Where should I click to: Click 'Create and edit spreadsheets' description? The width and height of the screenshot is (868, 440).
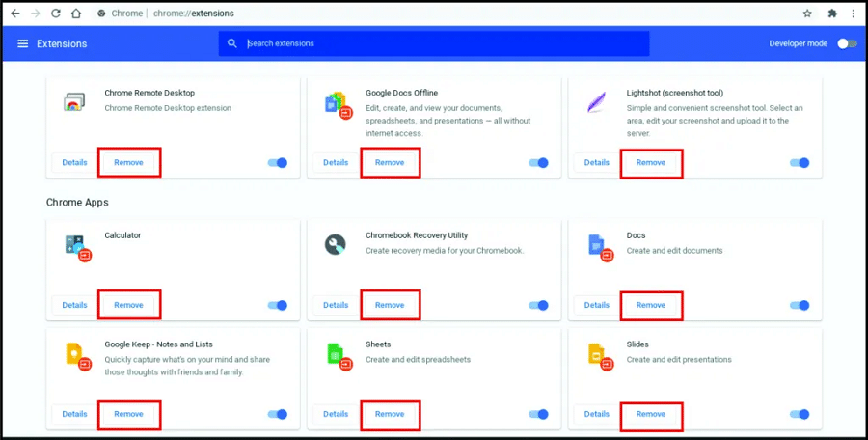pyautogui.click(x=418, y=360)
